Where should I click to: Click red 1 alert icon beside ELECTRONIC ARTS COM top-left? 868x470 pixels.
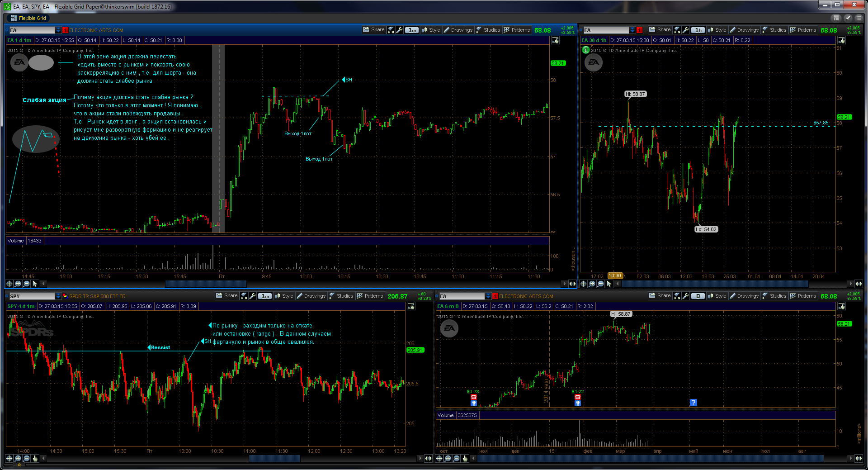pos(65,30)
